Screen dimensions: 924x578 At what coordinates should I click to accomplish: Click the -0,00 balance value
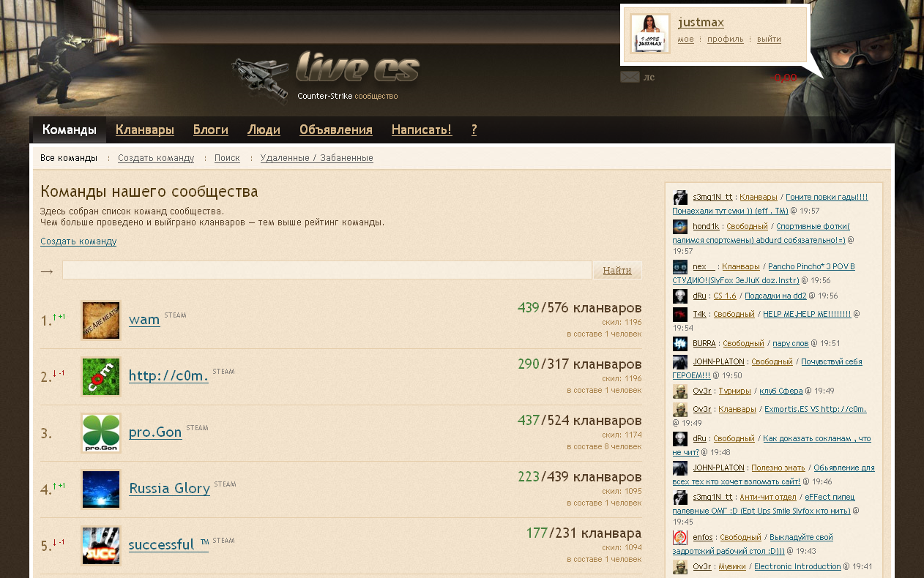783,78
